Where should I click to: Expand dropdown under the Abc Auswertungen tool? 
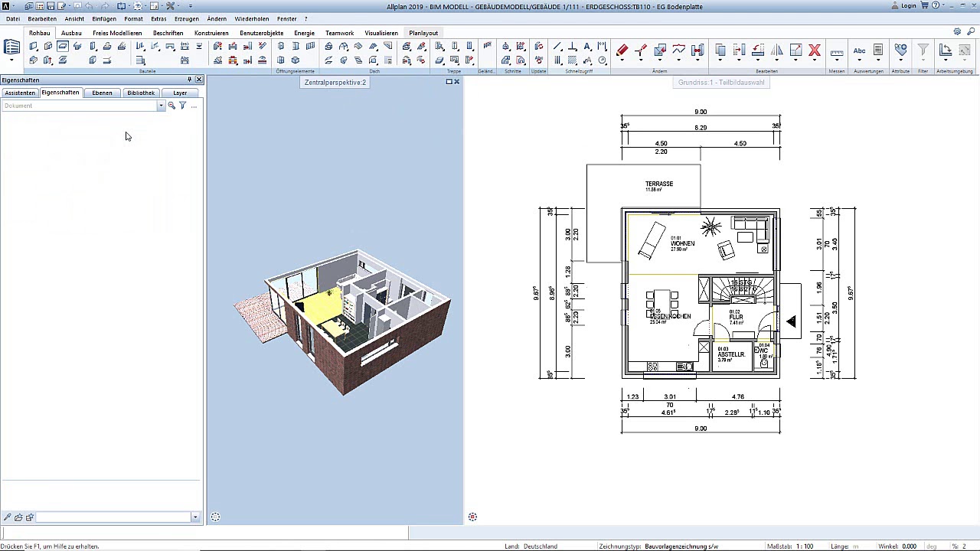coord(859,60)
